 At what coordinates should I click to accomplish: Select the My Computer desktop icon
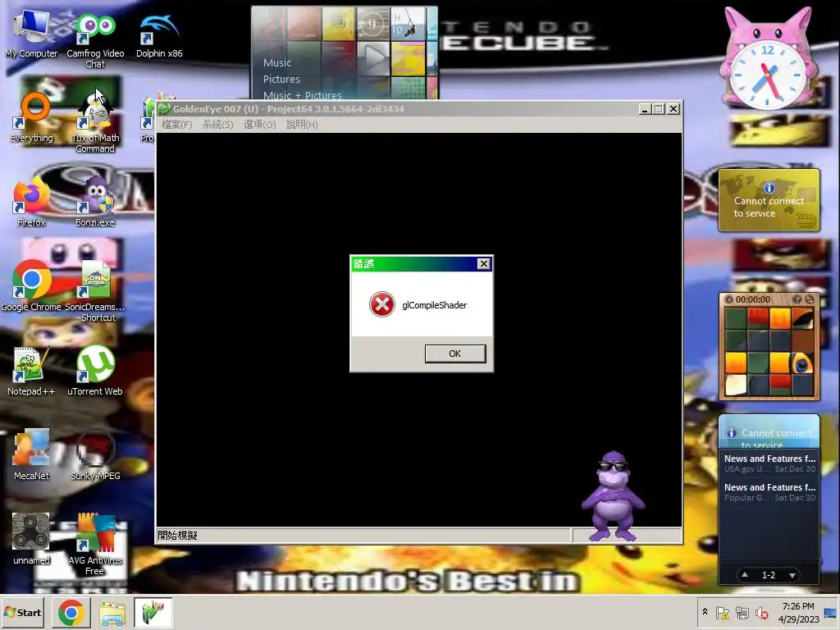(31, 34)
